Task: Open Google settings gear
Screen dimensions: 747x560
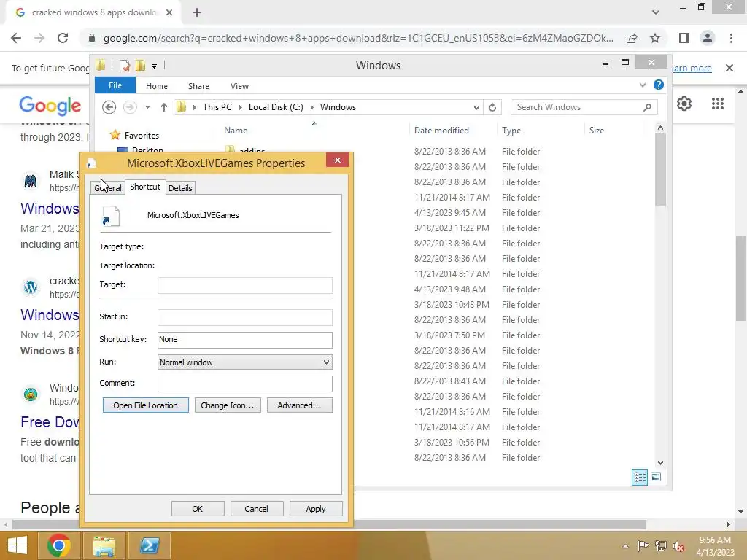Action: tap(684, 104)
